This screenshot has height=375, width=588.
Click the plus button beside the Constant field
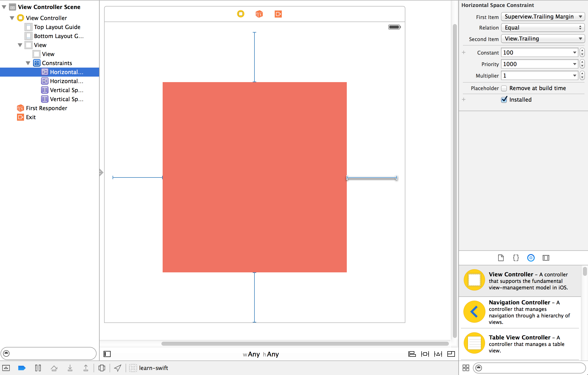[464, 52]
